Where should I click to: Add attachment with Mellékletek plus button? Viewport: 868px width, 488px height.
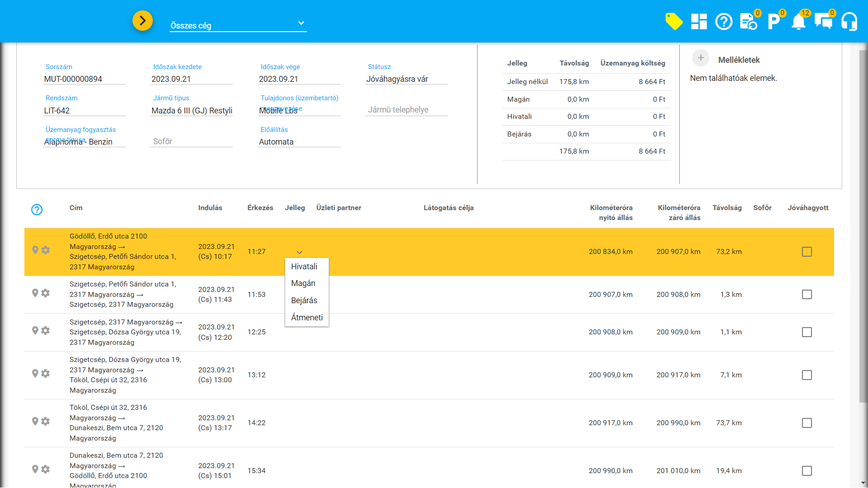click(x=701, y=58)
